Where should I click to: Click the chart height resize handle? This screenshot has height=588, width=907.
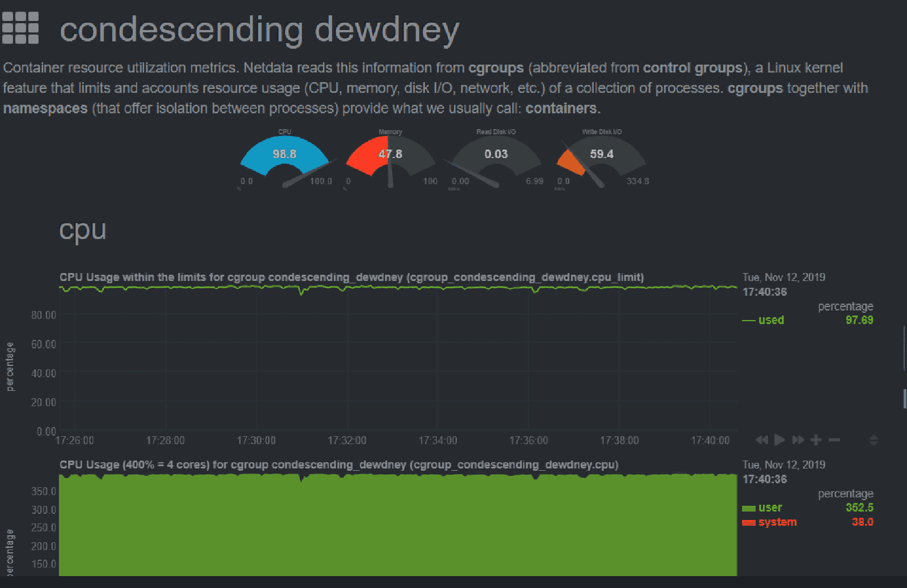coord(874,440)
